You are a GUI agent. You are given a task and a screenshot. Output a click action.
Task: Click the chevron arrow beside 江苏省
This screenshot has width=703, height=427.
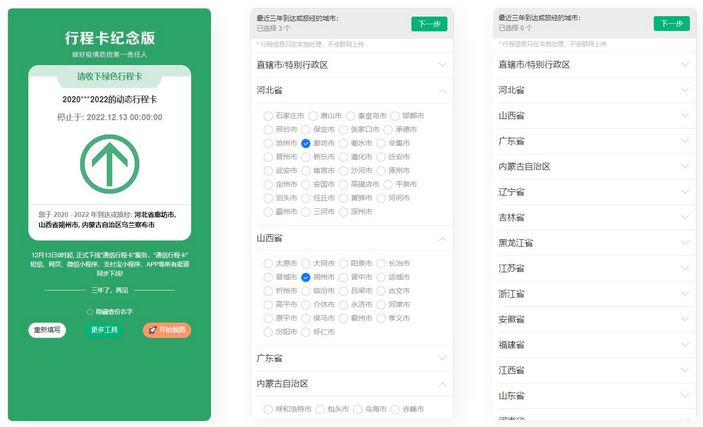[x=685, y=268]
